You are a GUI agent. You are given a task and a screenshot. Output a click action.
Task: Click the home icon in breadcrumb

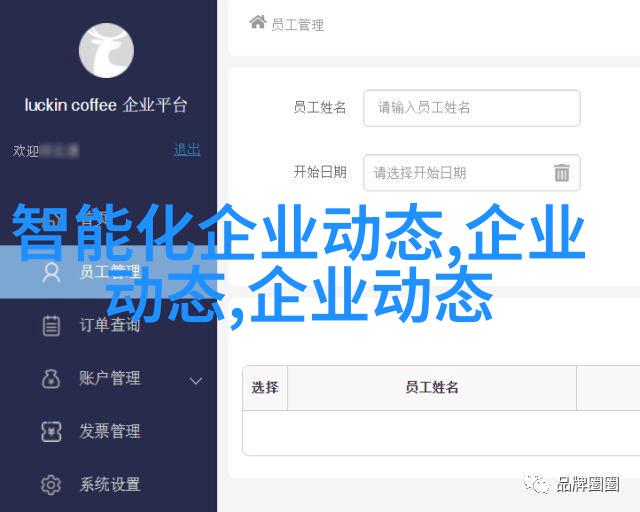click(258, 22)
